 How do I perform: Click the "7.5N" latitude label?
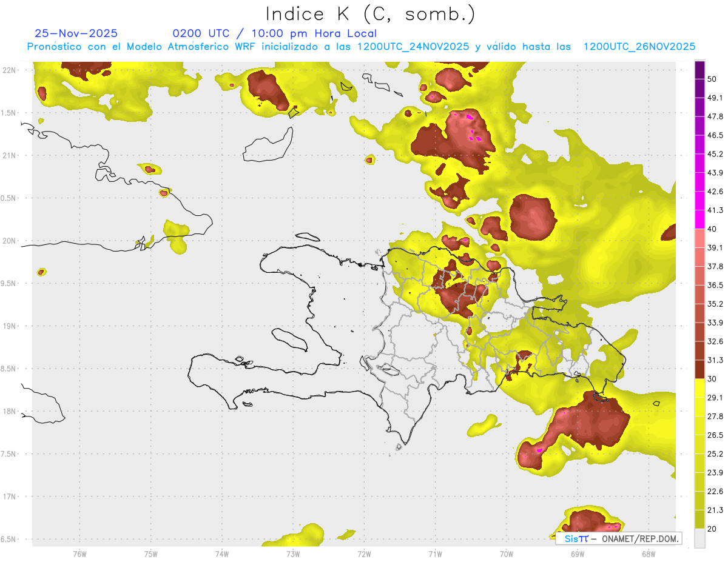click(x=8, y=454)
